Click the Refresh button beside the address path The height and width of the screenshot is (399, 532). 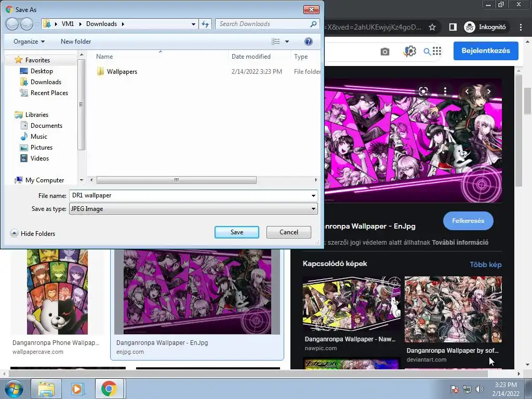point(205,24)
